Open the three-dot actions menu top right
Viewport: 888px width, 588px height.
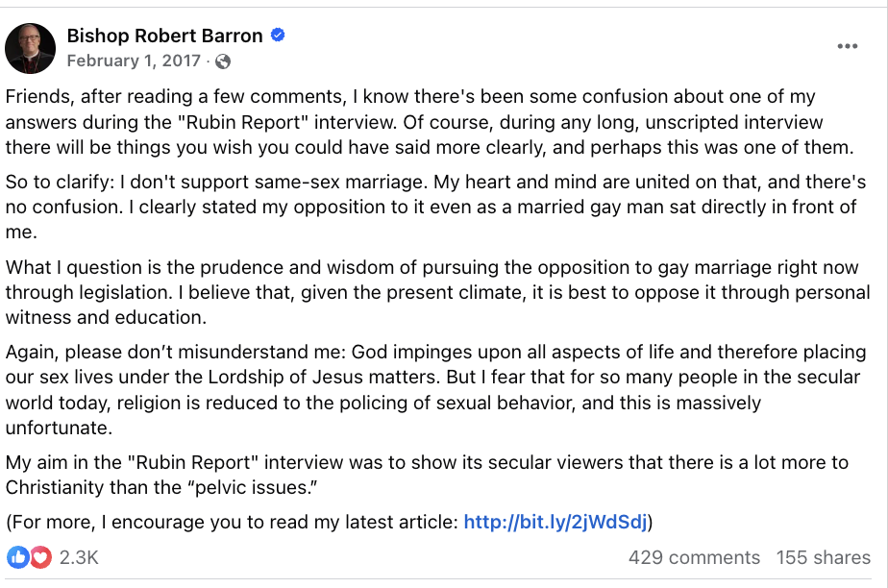click(847, 45)
